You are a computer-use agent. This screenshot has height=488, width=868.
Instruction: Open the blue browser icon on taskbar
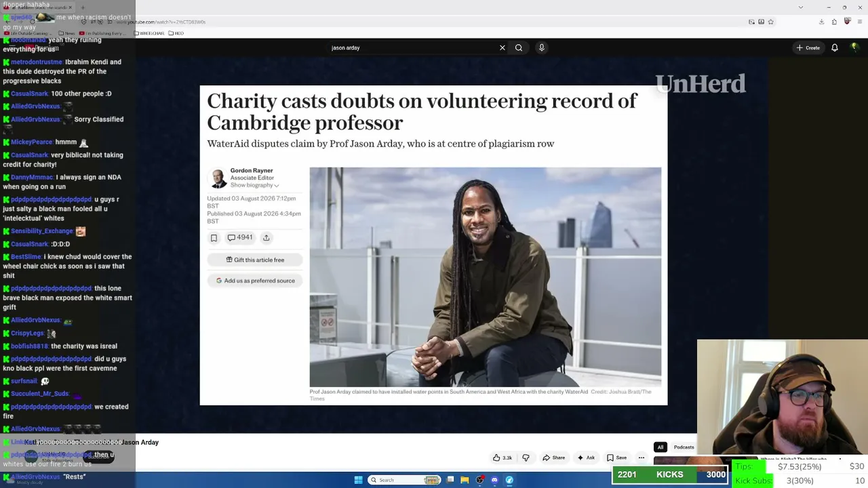tap(509, 480)
